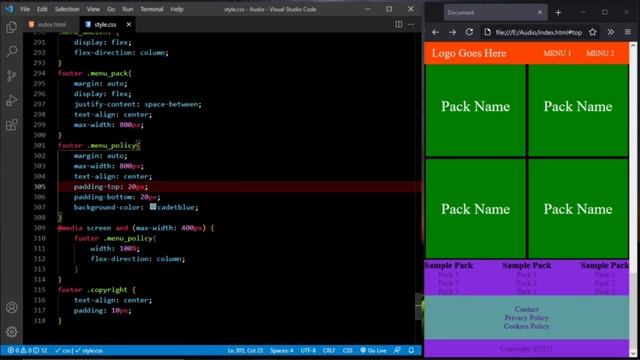The height and width of the screenshot is (360, 640).
Task: Click MENU 2 on the webpage
Action: click(x=600, y=53)
